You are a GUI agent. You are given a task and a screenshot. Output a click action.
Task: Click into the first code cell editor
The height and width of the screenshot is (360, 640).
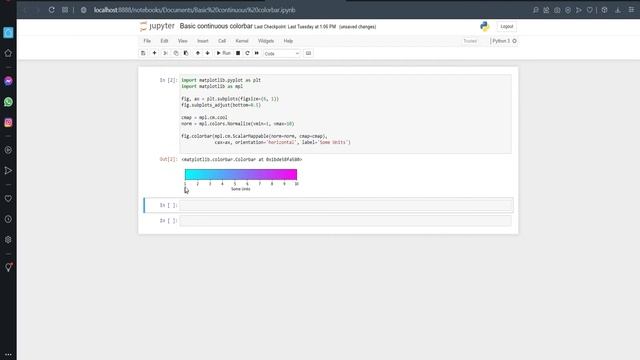pyautogui.click(x=345, y=114)
